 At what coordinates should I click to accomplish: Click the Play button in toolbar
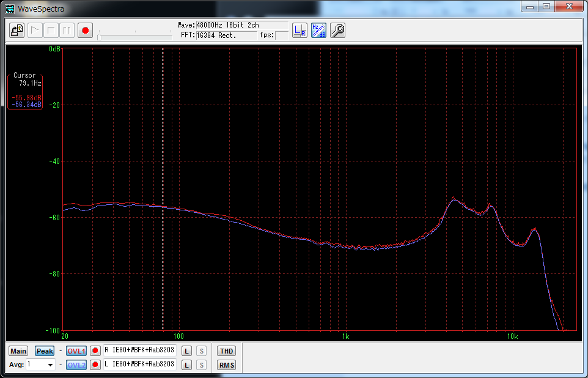pos(35,31)
